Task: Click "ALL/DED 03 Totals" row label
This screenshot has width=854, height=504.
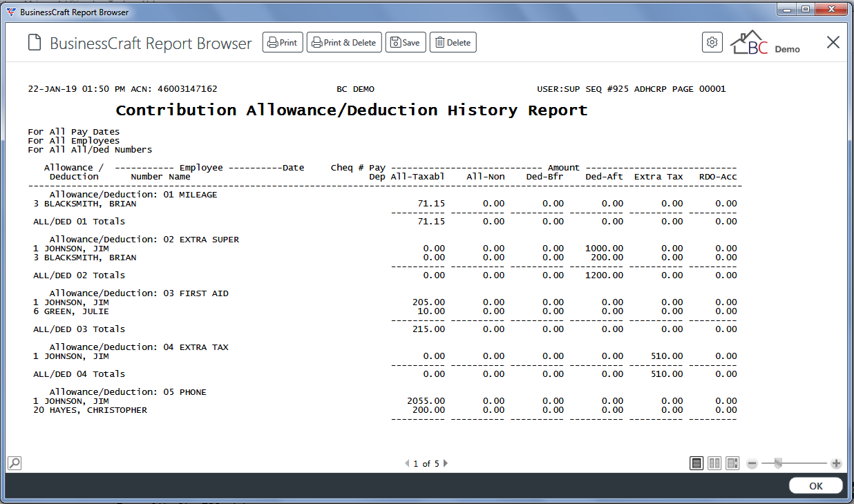Action: (x=79, y=329)
